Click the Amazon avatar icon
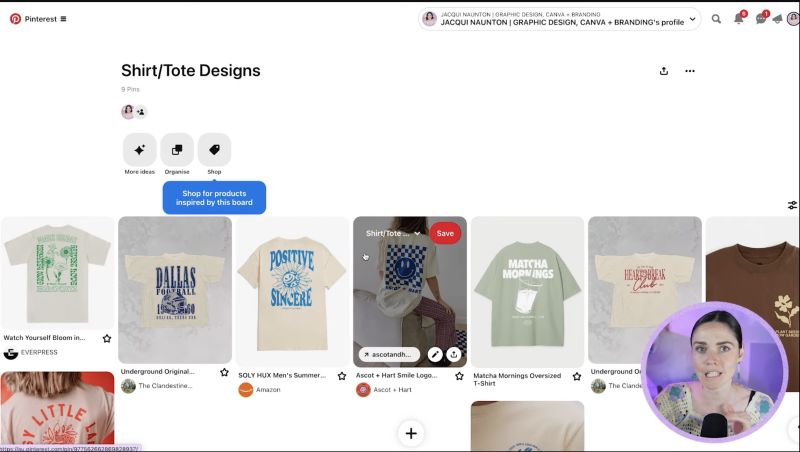800x452 pixels. (245, 390)
